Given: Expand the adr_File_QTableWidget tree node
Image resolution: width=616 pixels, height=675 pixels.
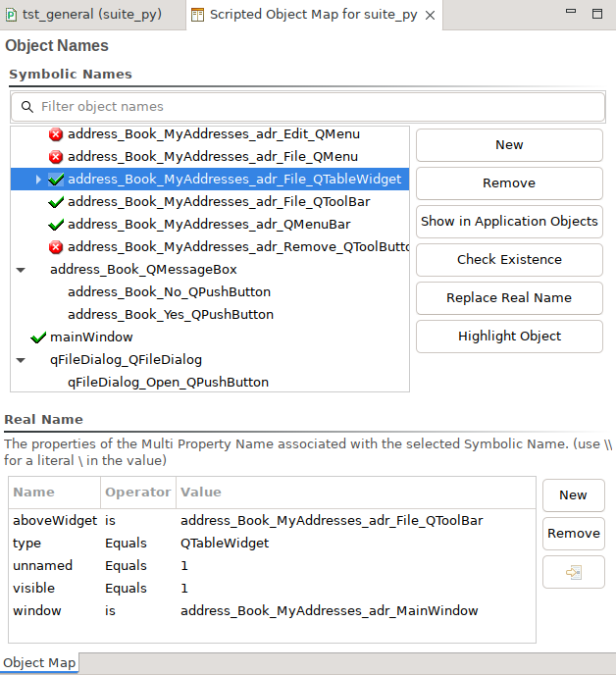Looking at the screenshot, I should pos(38,180).
